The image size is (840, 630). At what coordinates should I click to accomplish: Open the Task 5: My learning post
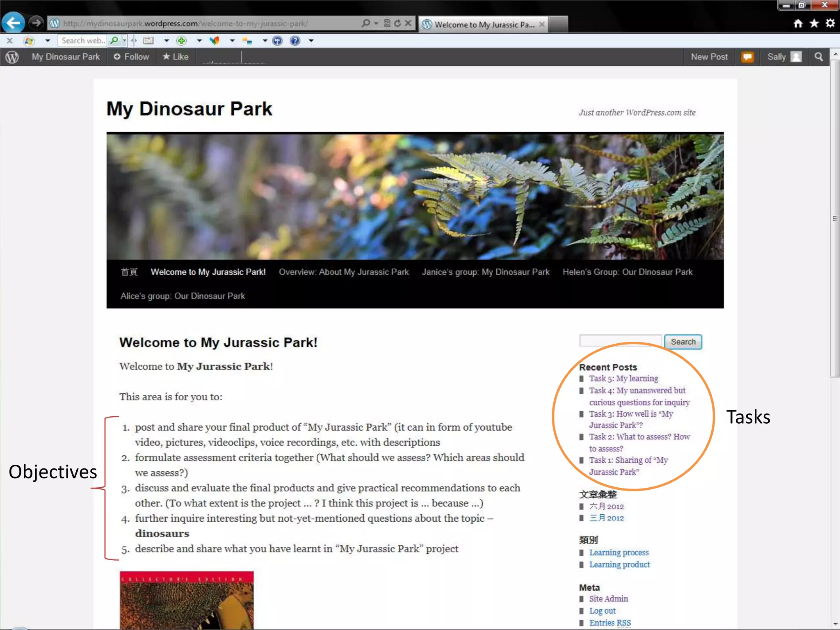click(x=623, y=379)
